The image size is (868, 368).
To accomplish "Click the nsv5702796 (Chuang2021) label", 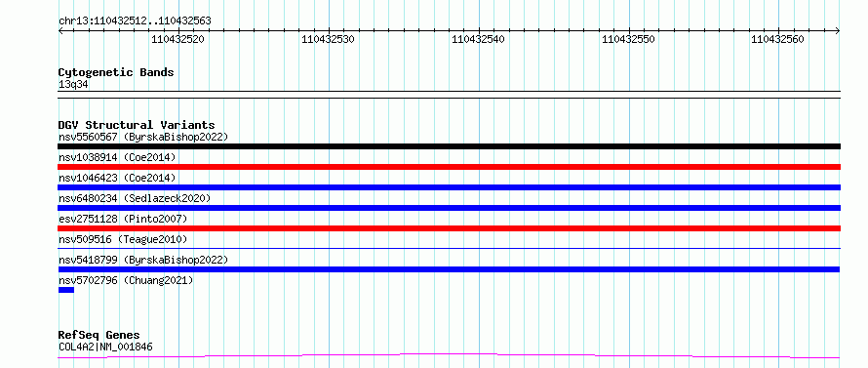I will tap(126, 280).
